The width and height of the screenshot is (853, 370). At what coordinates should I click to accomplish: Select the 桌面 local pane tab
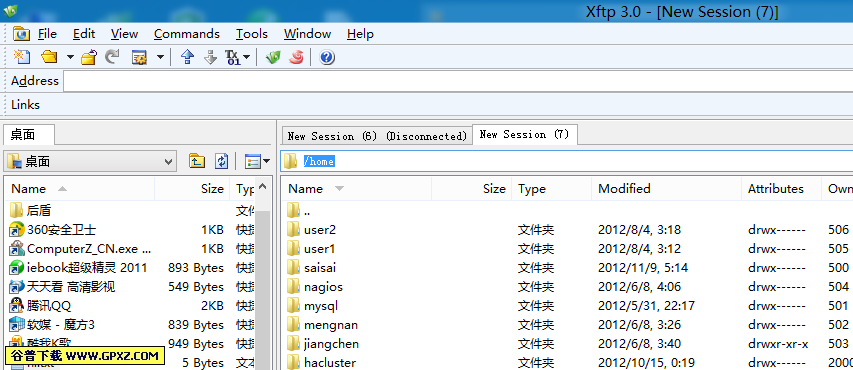click(29, 134)
